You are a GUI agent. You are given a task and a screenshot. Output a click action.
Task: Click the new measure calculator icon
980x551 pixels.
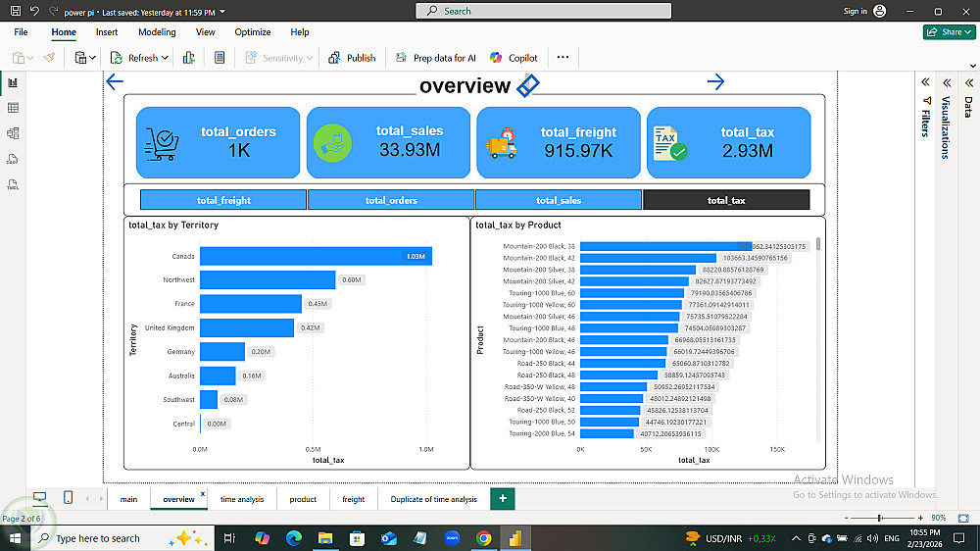click(x=220, y=58)
